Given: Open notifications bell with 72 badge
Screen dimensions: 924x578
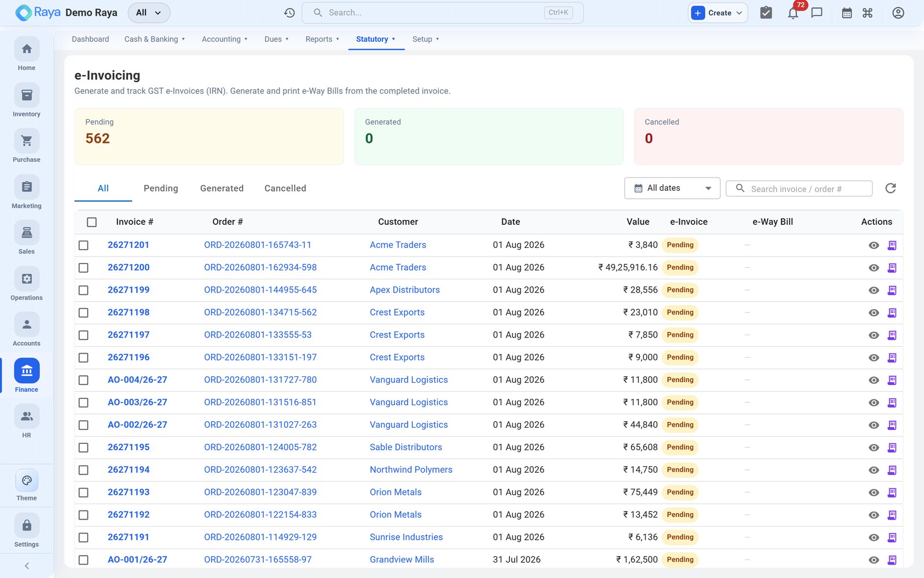Looking at the screenshot, I should (793, 13).
